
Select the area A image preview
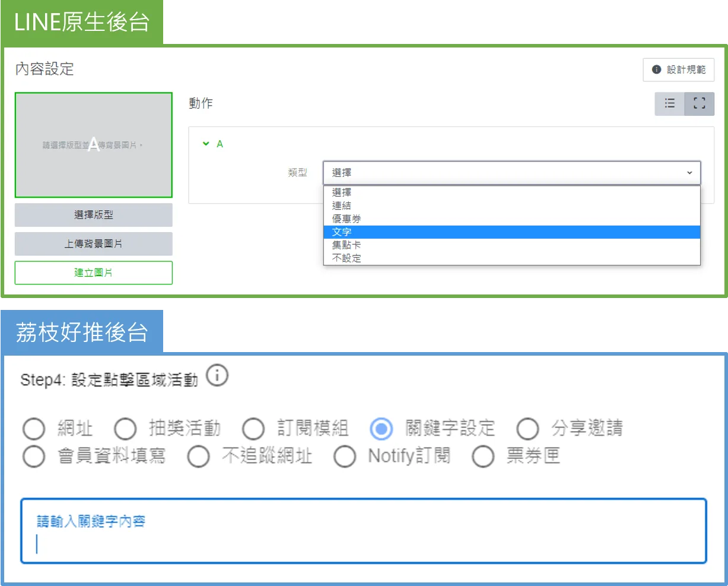click(x=94, y=145)
